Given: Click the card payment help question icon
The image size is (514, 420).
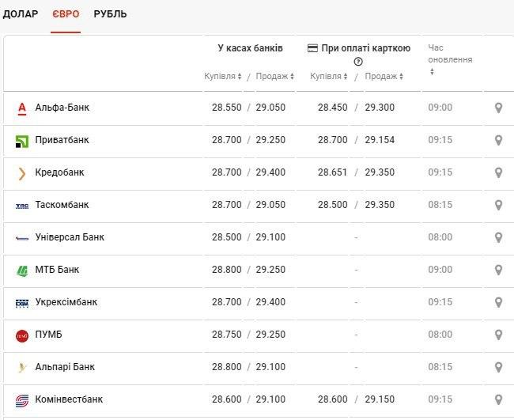Looking at the screenshot, I should click(358, 62).
